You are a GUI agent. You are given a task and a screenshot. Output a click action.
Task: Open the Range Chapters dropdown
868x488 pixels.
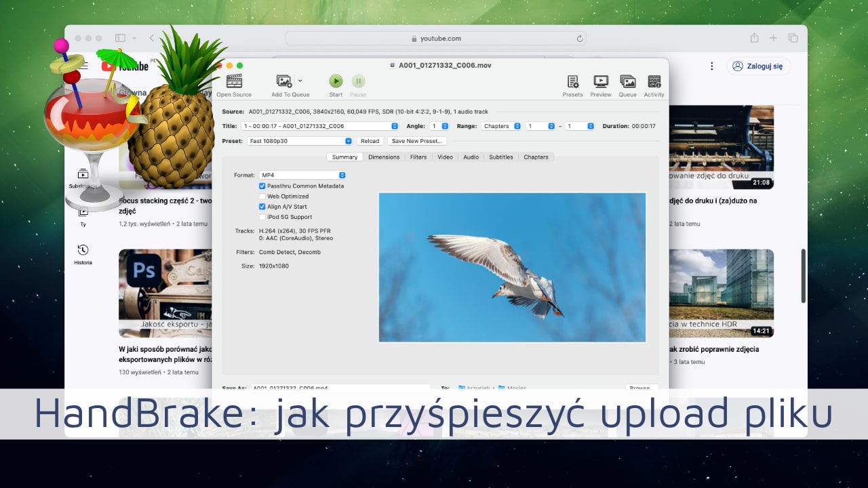tap(501, 125)
